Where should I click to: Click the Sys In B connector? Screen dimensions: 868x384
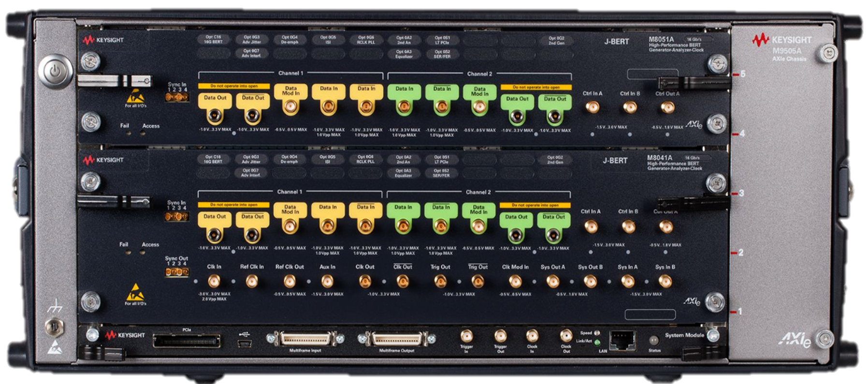click(665, 281)
